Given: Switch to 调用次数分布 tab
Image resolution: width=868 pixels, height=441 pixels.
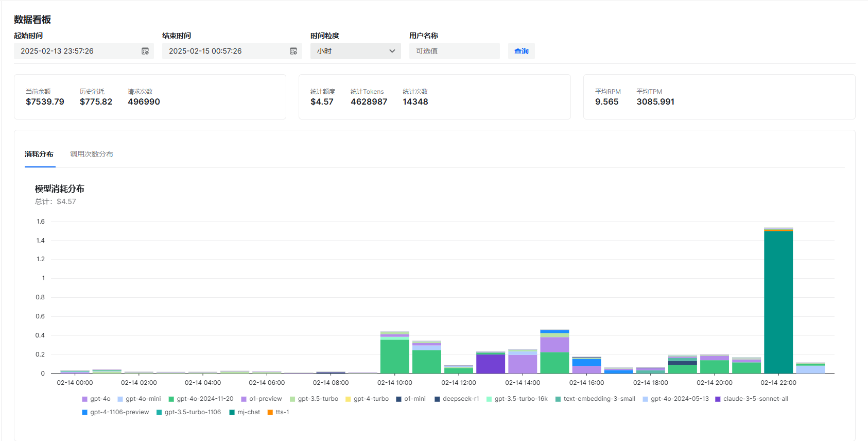Looking at the screenshot, I should pos(92,154).
